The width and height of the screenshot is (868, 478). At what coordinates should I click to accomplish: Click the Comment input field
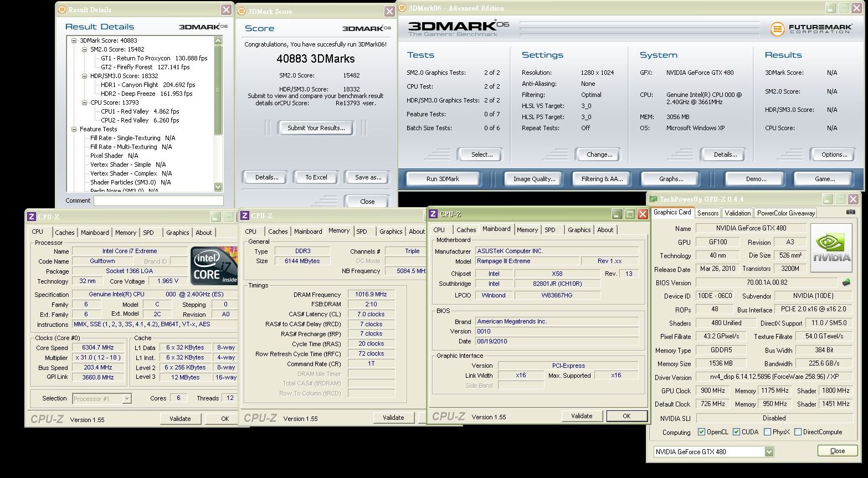(x=158, y=201)
